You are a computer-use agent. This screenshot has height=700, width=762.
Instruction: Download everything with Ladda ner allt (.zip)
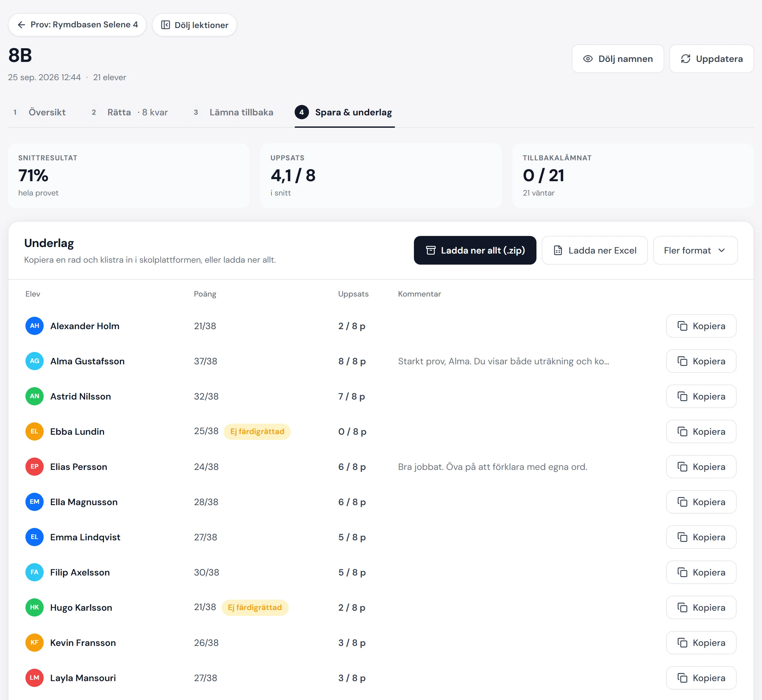click(x=475, y=250)
